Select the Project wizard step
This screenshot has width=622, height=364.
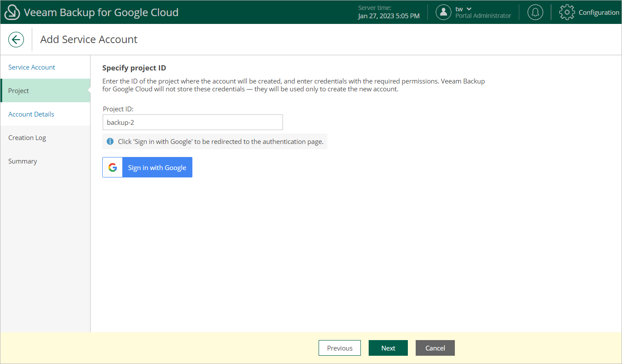pyautogui.click(x=19, y=91)
